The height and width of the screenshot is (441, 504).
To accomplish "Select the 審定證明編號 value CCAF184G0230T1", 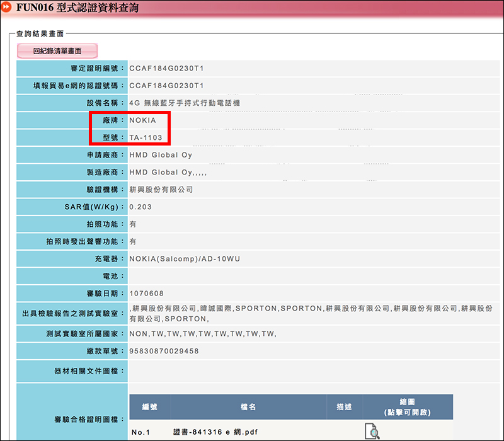I will tap(166, 69).
